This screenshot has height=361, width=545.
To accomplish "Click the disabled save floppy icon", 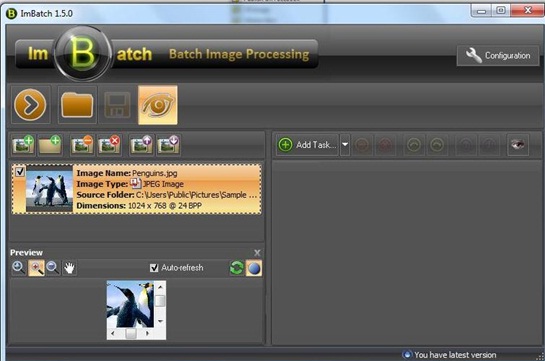I will pos(117,105).
